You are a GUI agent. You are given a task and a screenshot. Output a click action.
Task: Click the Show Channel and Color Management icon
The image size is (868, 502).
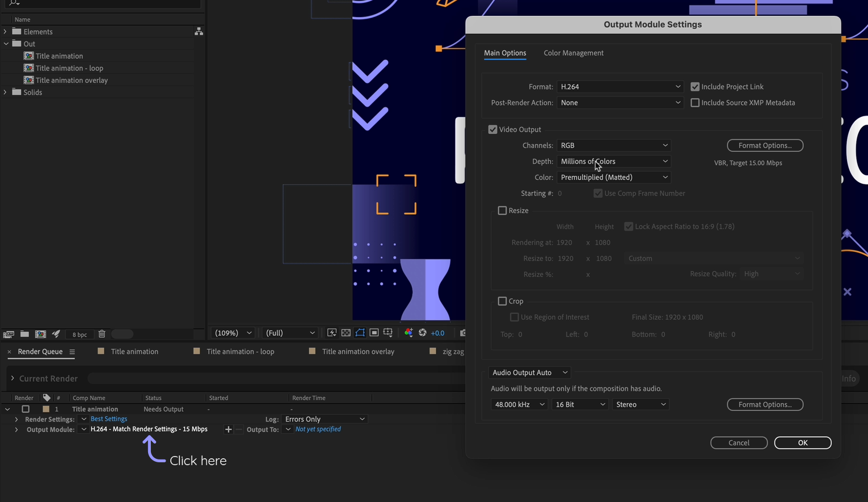(x=408, y=333)
